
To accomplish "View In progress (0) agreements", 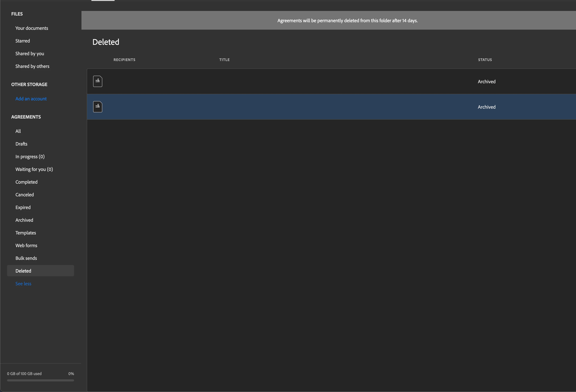I will 30,156.
